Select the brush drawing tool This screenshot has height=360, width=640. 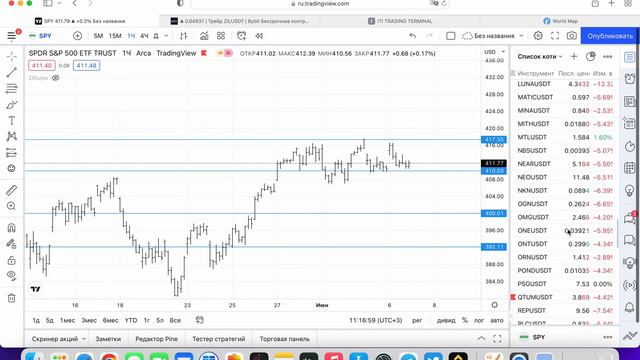click(x=11, y=105)
